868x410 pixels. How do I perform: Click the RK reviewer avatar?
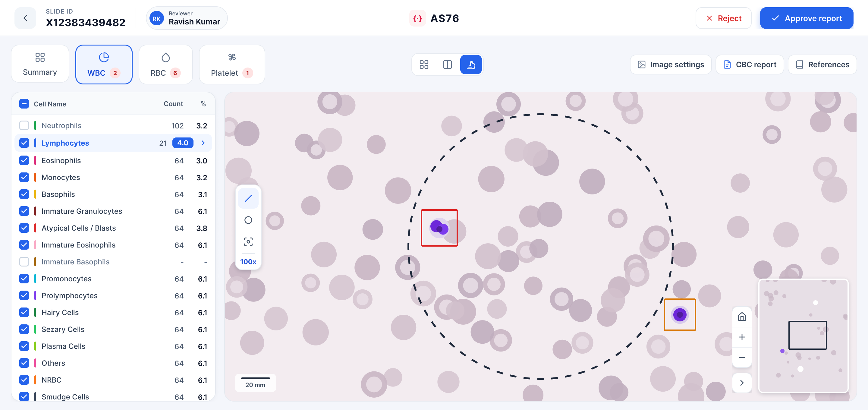(x=156, y=18)
